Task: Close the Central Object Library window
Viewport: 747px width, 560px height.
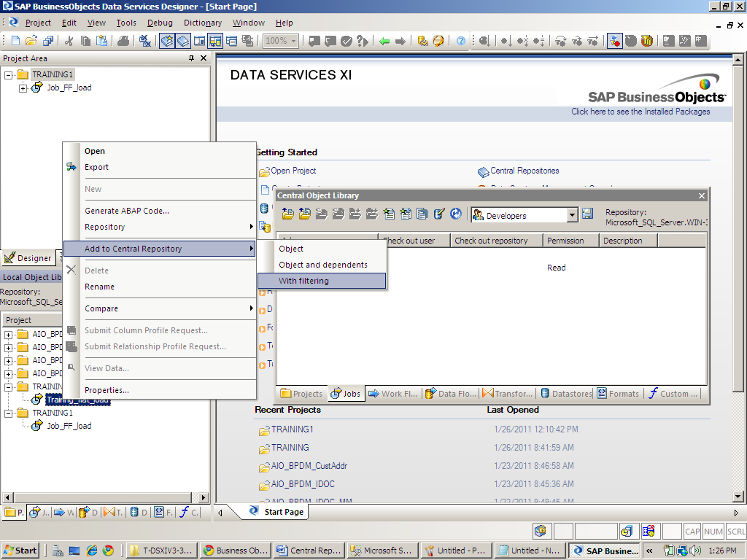Action: click(701, 195)
